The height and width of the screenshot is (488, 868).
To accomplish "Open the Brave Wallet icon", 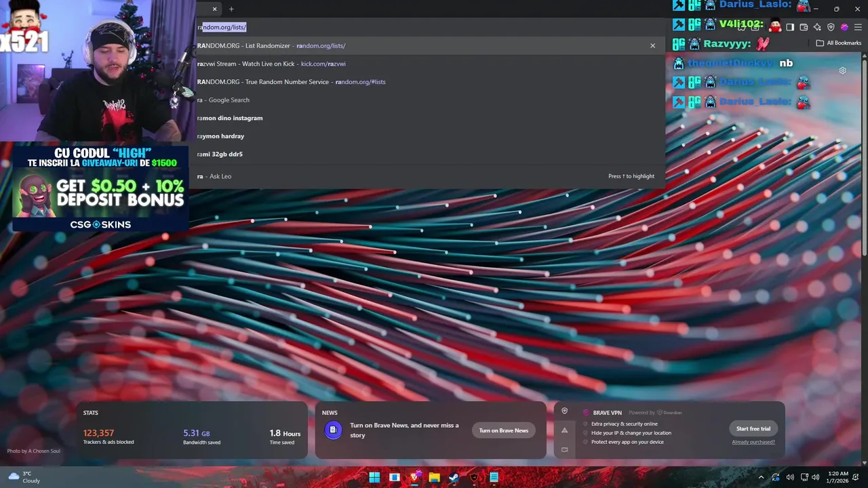I will [x=804, y=27].
